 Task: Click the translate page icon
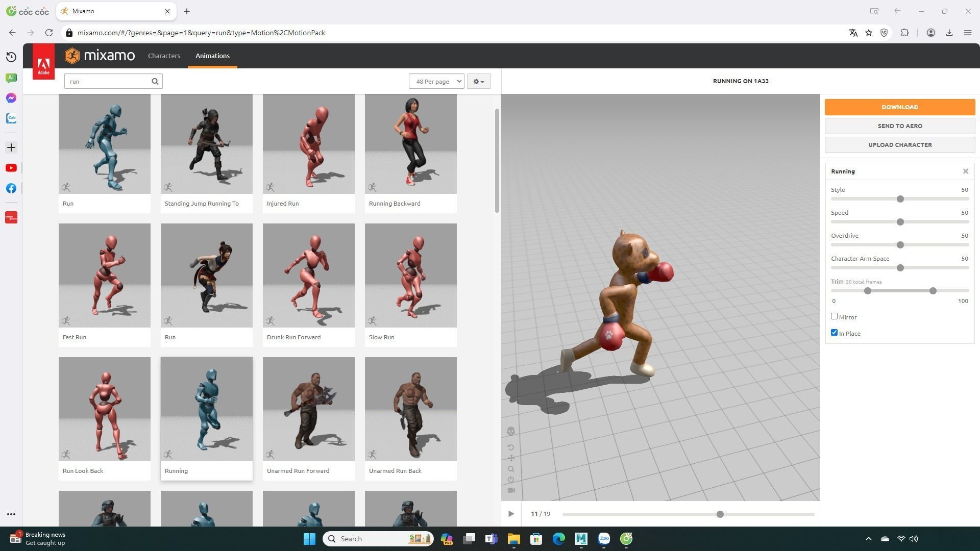(x=853, y=33)
